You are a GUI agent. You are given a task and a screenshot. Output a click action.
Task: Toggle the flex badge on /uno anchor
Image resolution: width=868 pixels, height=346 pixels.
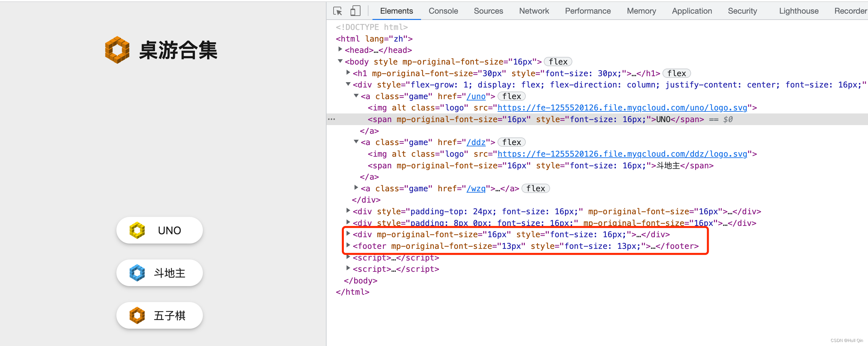(511, 96)
